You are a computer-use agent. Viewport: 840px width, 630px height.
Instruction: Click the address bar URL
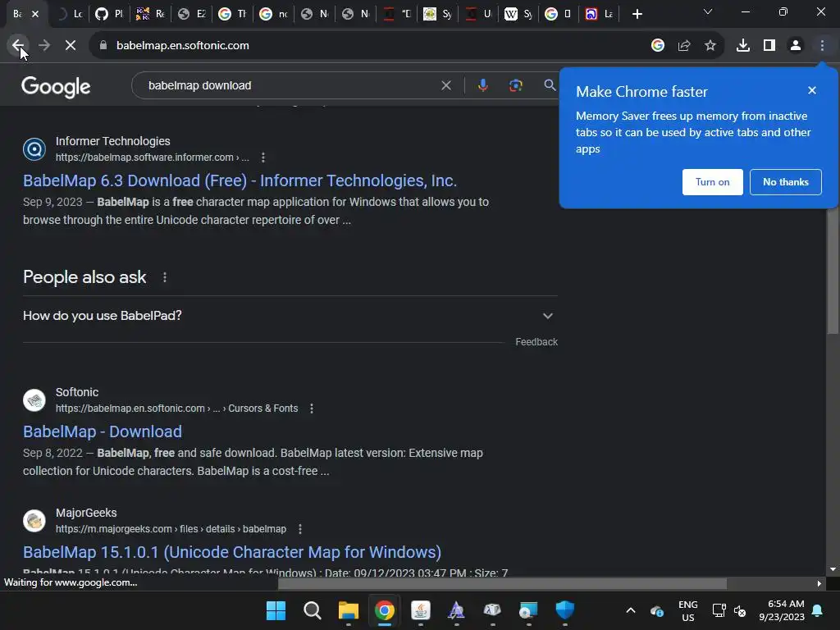[x=183, y=46]
